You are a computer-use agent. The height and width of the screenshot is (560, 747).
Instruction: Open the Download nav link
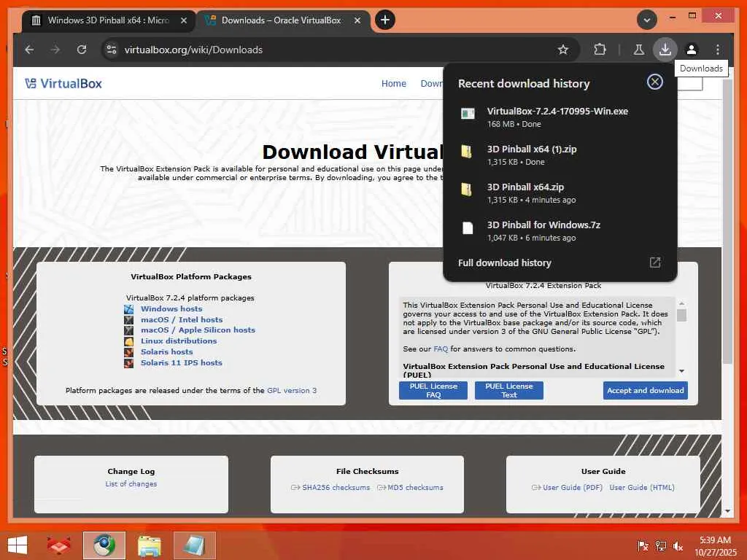point(432,83)
